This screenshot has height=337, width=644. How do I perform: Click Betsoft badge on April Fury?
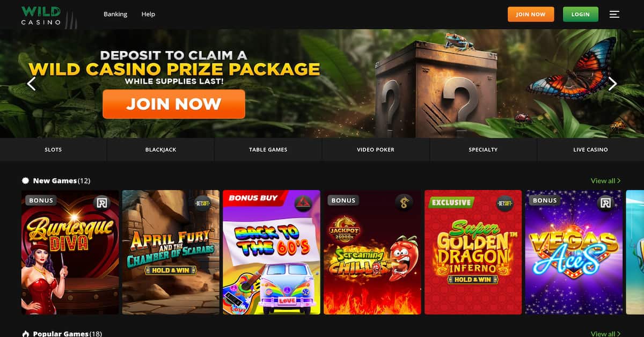[x=202, y=204]
